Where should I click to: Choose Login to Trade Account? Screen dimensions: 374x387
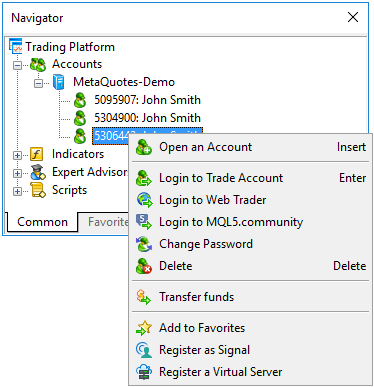point(250,178)
